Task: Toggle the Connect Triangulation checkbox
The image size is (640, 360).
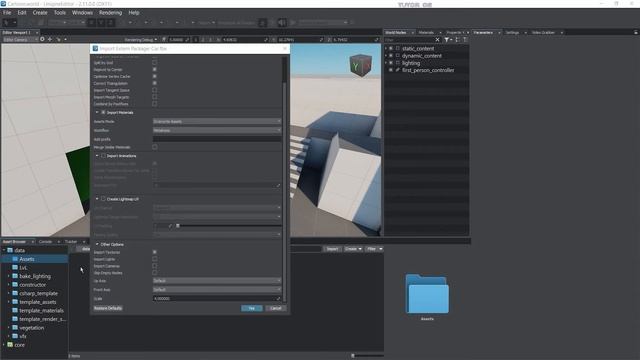Action: pos(155,83)
